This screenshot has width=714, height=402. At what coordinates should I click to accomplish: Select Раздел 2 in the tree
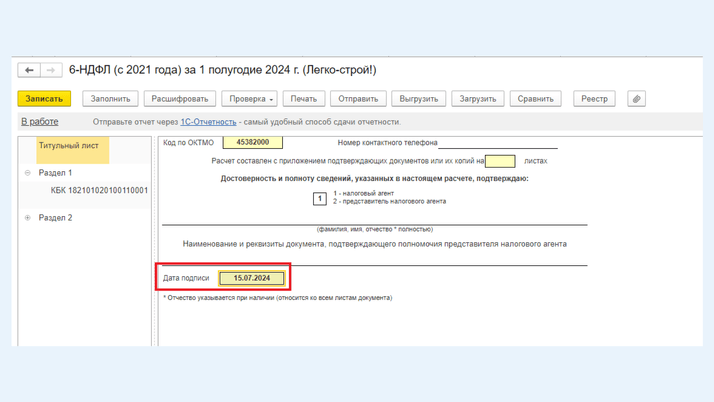(55, 218)
